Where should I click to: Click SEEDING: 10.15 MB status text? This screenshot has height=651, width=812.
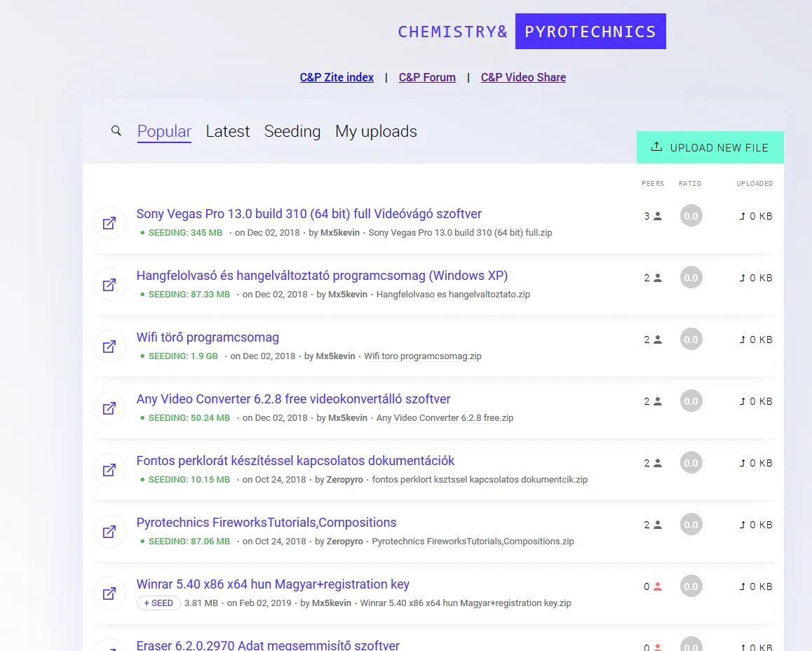(189, 479)
